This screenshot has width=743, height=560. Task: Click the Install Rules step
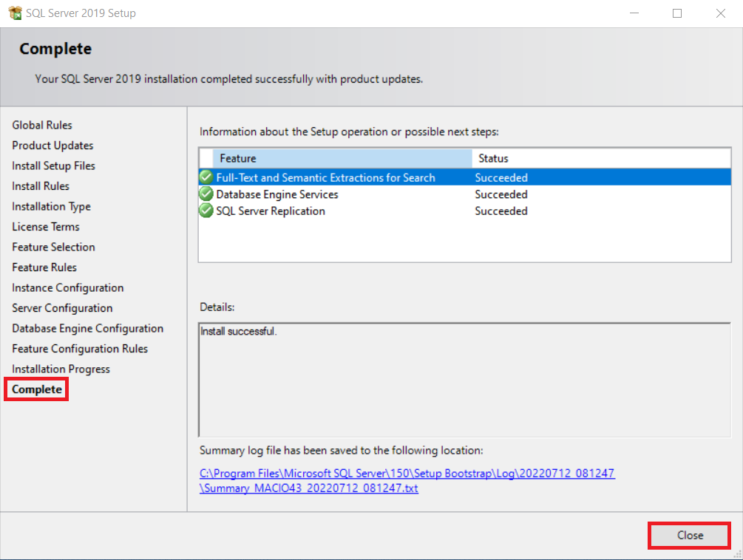(41, 186)
